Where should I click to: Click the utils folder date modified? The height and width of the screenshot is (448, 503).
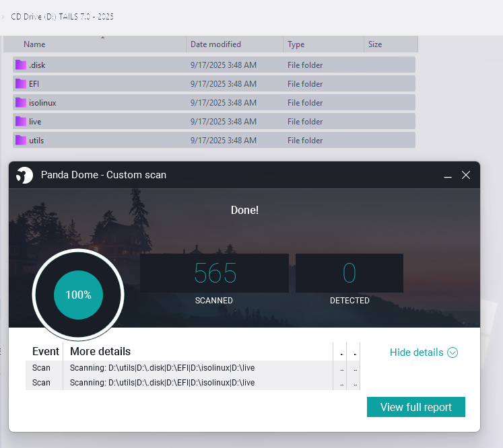click(224, 141)
